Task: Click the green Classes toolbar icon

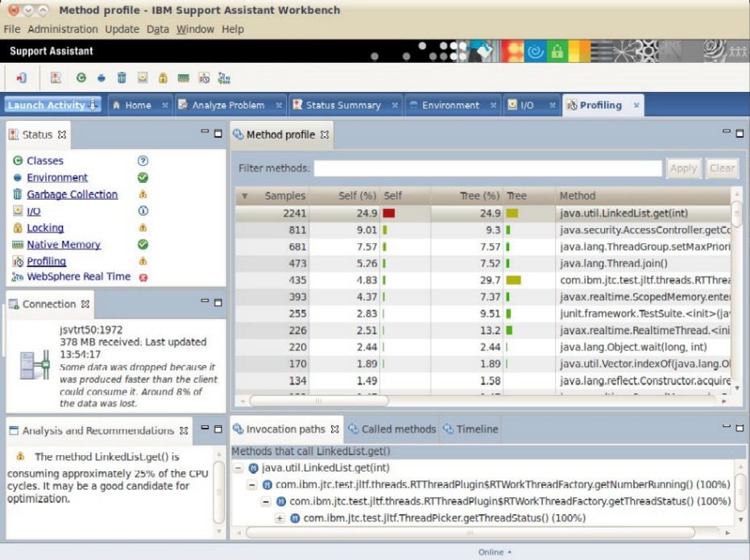Action: [x=81, y=77]
